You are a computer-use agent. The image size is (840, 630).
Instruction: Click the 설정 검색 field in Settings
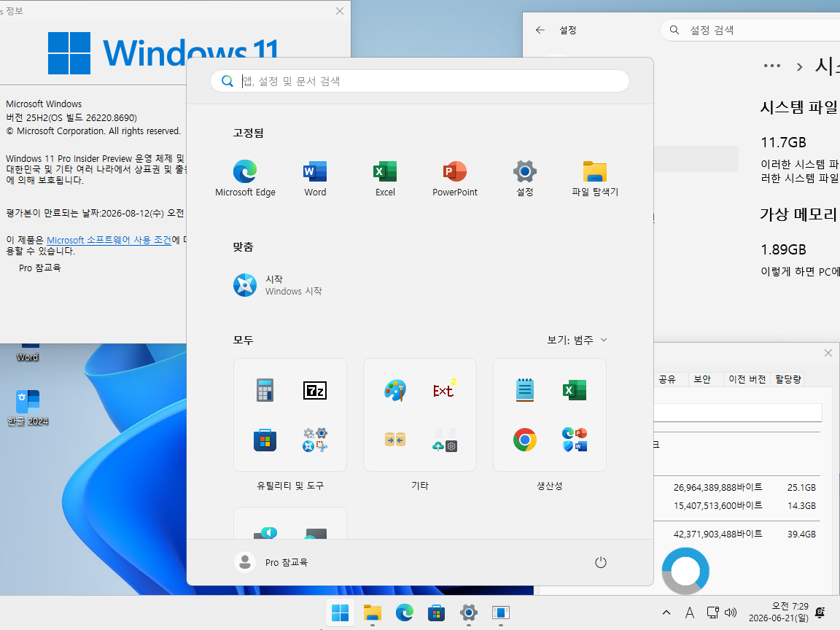coord(750,30)
